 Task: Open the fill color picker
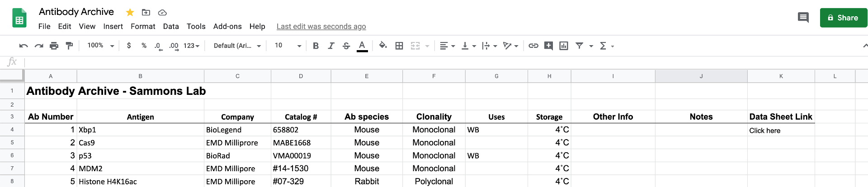(383, 46)
